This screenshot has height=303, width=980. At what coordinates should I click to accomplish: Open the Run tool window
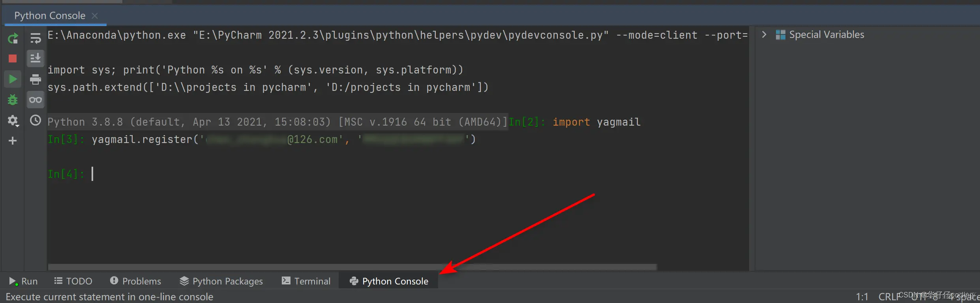click(23, 281)
